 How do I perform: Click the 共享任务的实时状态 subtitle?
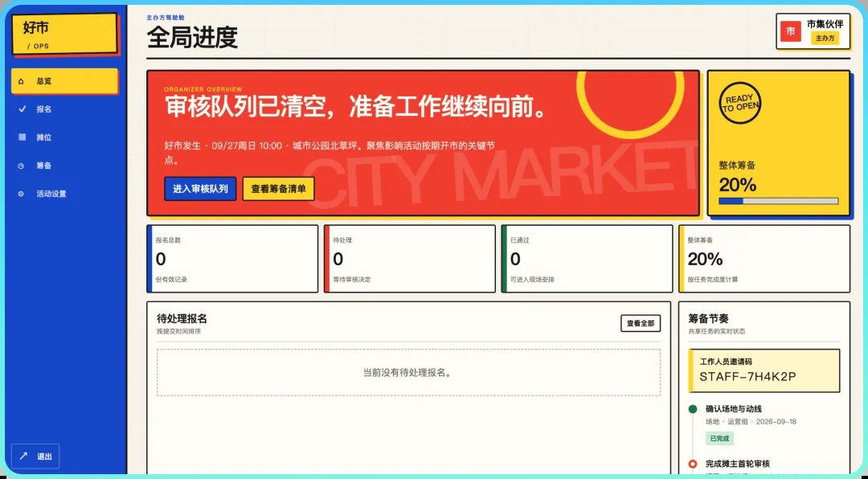click(x=716, y=332)
